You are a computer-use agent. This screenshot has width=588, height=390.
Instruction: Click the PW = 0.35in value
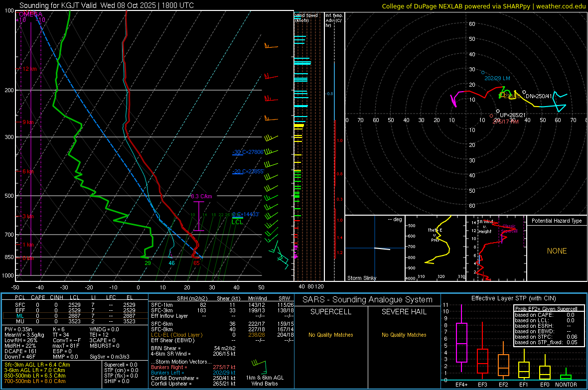(x=18, y=329)
